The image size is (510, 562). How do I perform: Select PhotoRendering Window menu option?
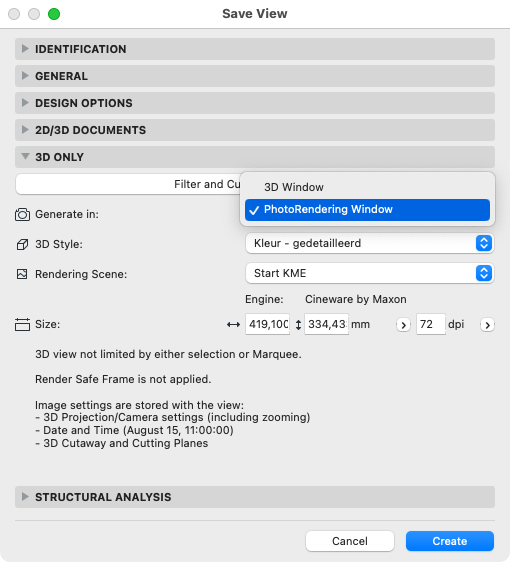[x=367, y=210]
